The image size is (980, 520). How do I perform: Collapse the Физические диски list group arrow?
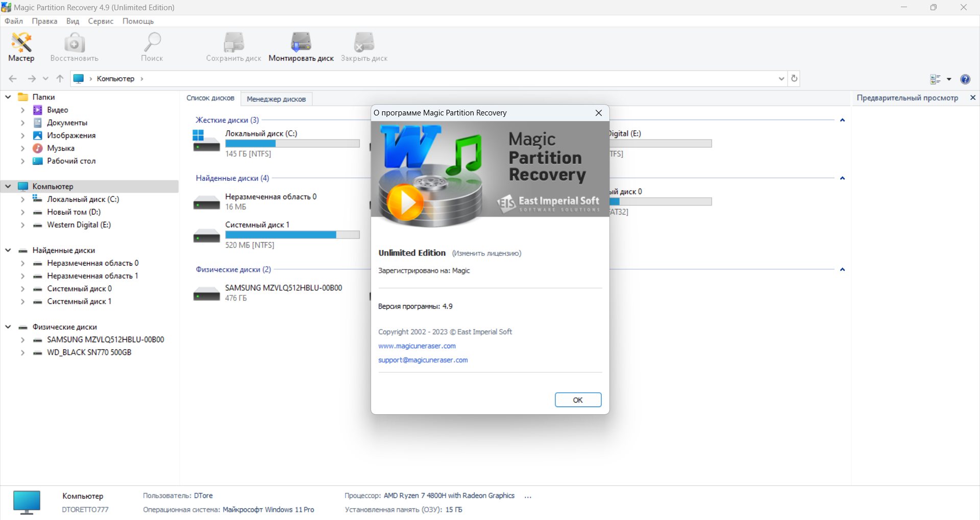click(x=842, y=269)
